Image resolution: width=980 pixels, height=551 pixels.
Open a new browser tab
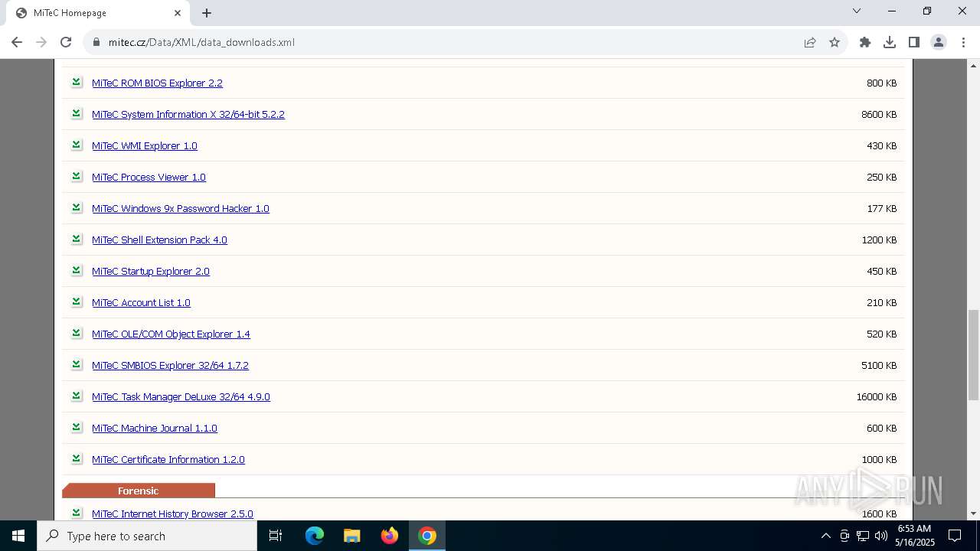pos(207,13)
